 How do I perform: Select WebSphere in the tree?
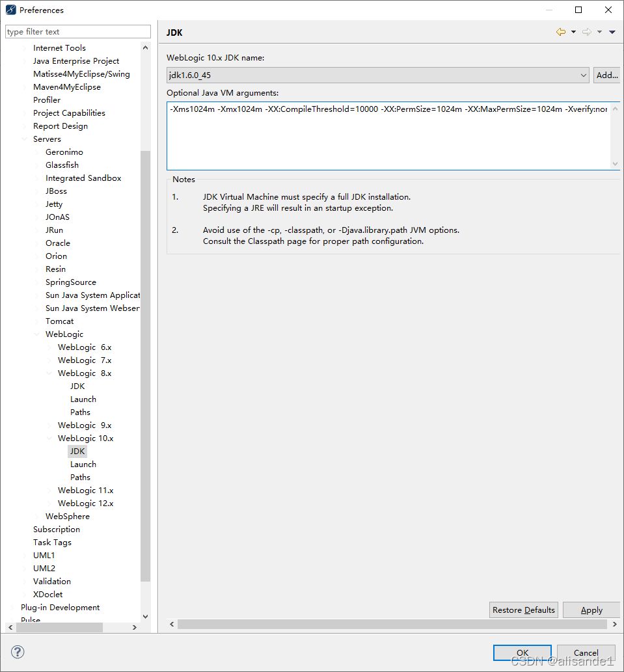click(68, 516)
